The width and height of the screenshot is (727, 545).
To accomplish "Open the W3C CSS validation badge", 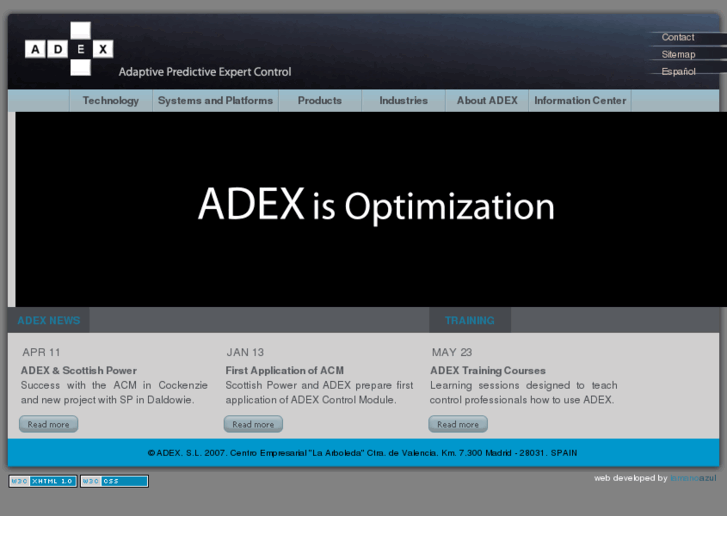I will coord(115,481).
